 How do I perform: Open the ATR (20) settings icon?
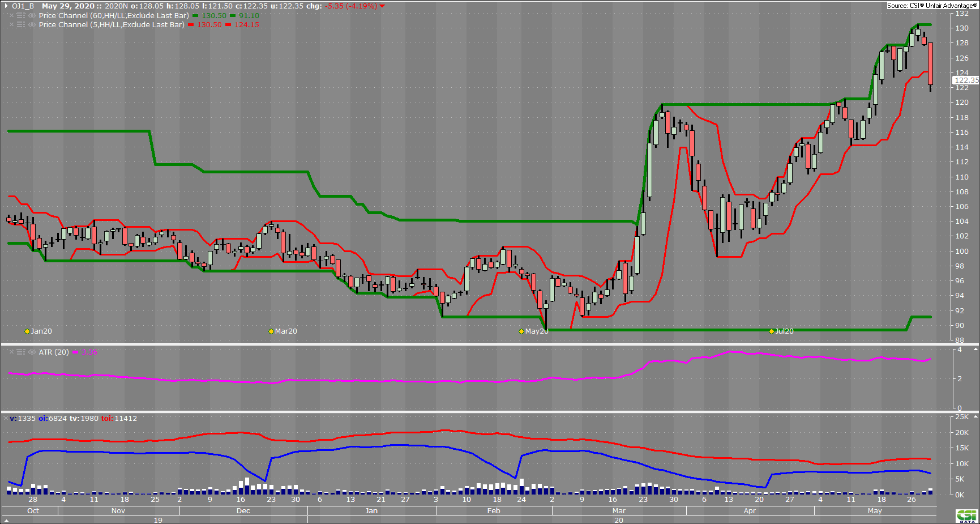pos(21,352)
